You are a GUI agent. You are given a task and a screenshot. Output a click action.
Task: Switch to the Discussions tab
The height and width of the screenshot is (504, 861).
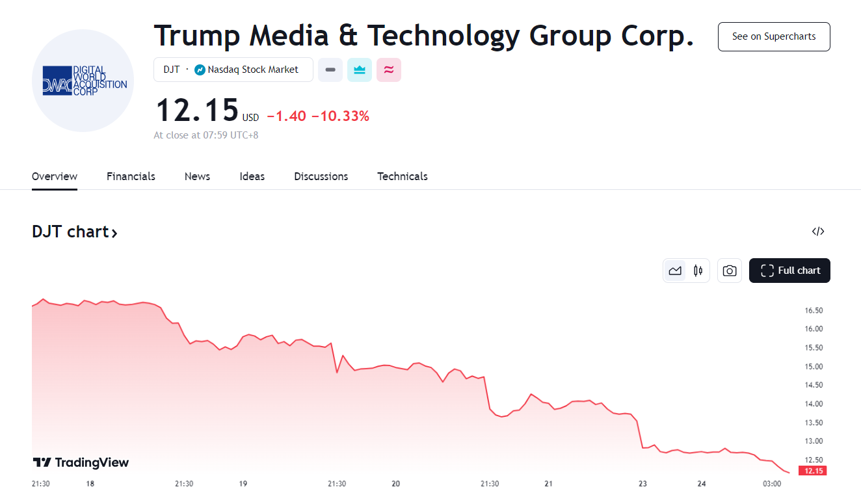(x=321, y=176)
